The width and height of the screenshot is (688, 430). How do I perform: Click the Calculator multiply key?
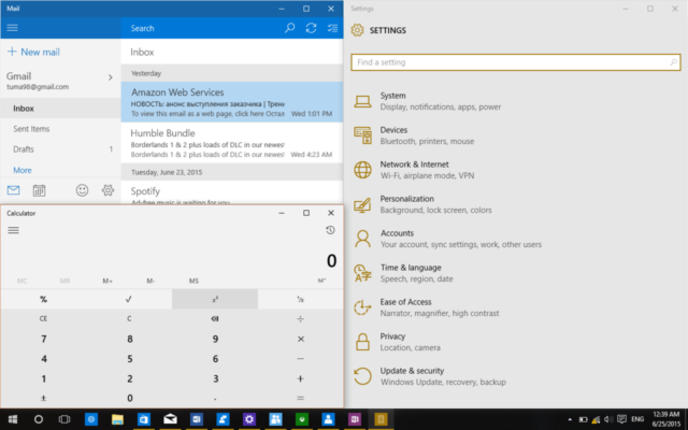click(301, 339)
